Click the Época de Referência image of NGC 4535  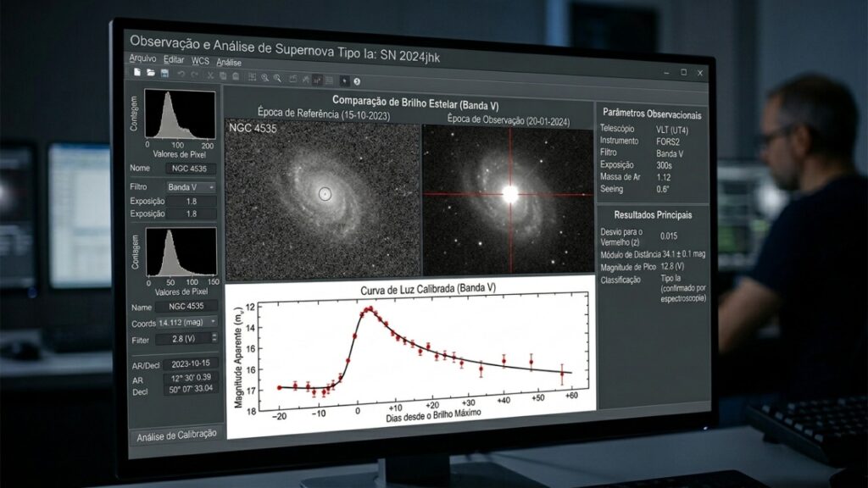coord(322,200)
